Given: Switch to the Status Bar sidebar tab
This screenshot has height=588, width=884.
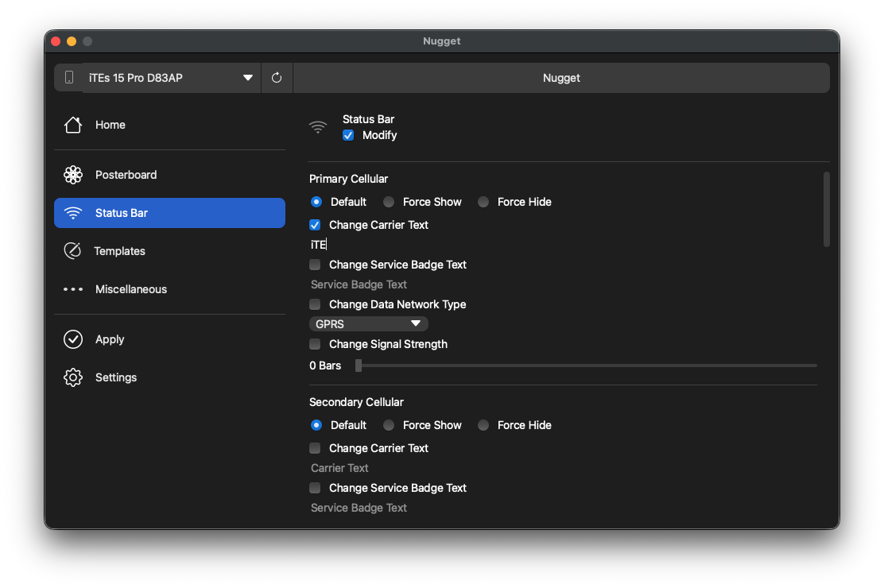Looking at the screenshot, I should pyautogui.click(x=169, y=213).
